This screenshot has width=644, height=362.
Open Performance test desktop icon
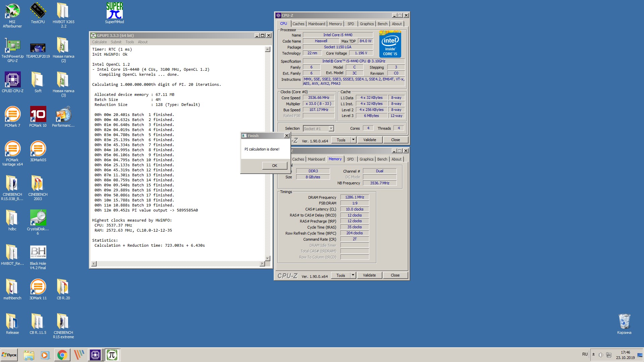pos(63,117)
